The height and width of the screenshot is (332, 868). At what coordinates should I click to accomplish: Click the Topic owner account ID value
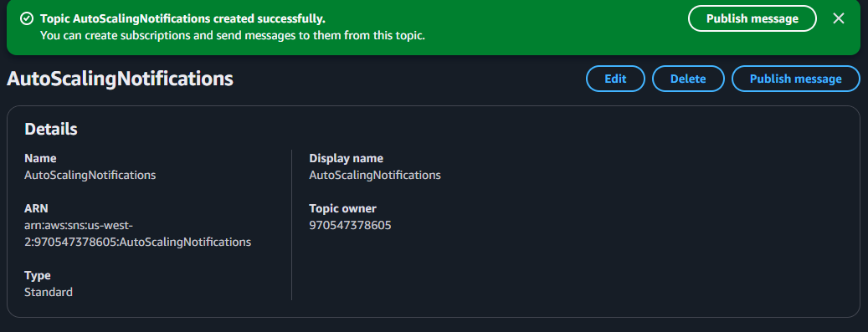coord(350,226)
